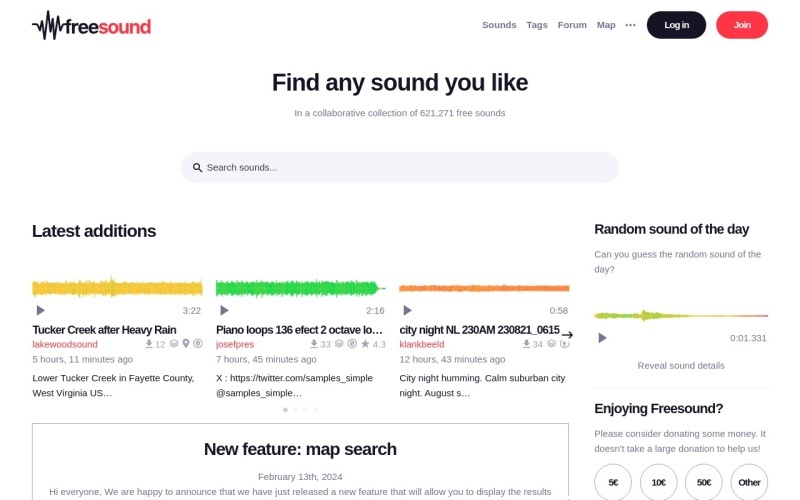800x500 pixels.
Task: Click license icon on Tucker Creek sound
Action: 197,344
